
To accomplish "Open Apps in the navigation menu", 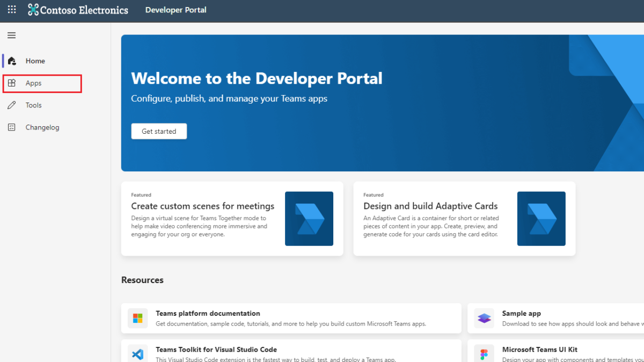I will pyautogui.click(x=33, y=83).
